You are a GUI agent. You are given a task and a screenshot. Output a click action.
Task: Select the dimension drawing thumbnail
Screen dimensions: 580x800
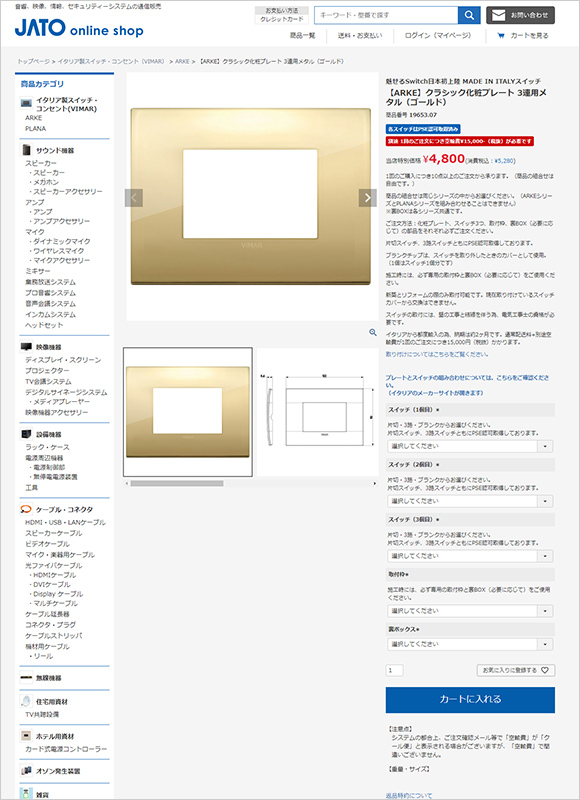[317, 412]
